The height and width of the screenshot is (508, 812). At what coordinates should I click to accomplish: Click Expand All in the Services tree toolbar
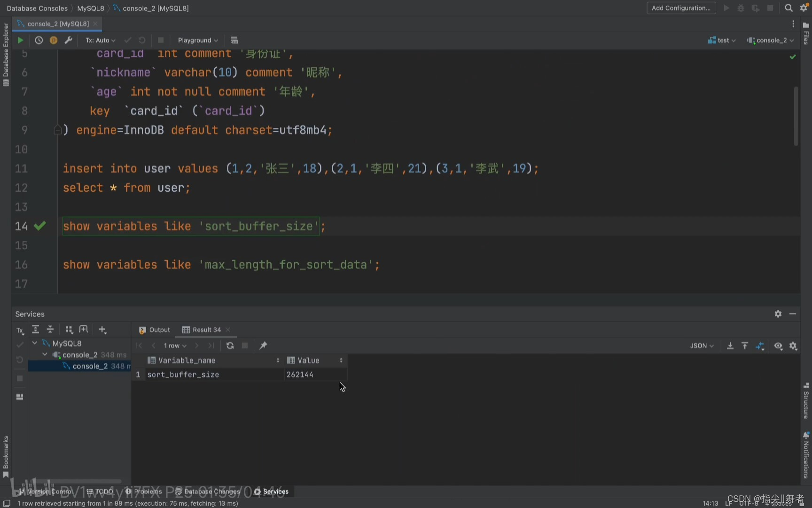point(35,329)
